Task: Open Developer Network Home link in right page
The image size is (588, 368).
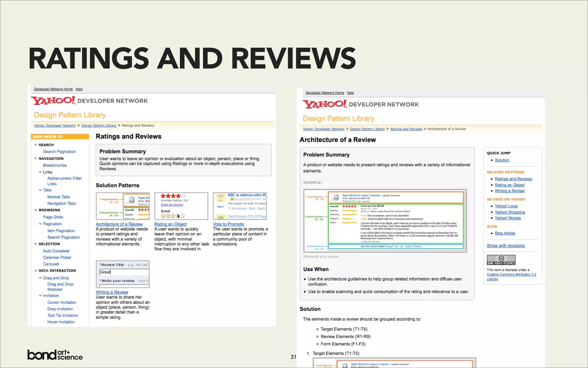Action: (x=325, y=93)
